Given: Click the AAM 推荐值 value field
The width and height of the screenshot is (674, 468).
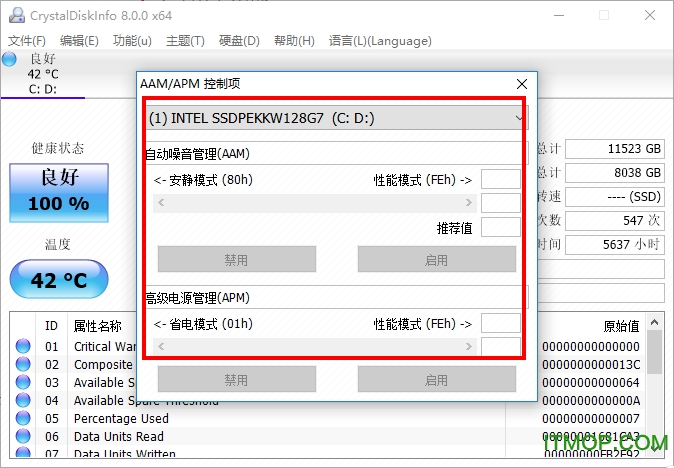Looking at the screenshot, I should coord(501,227).
